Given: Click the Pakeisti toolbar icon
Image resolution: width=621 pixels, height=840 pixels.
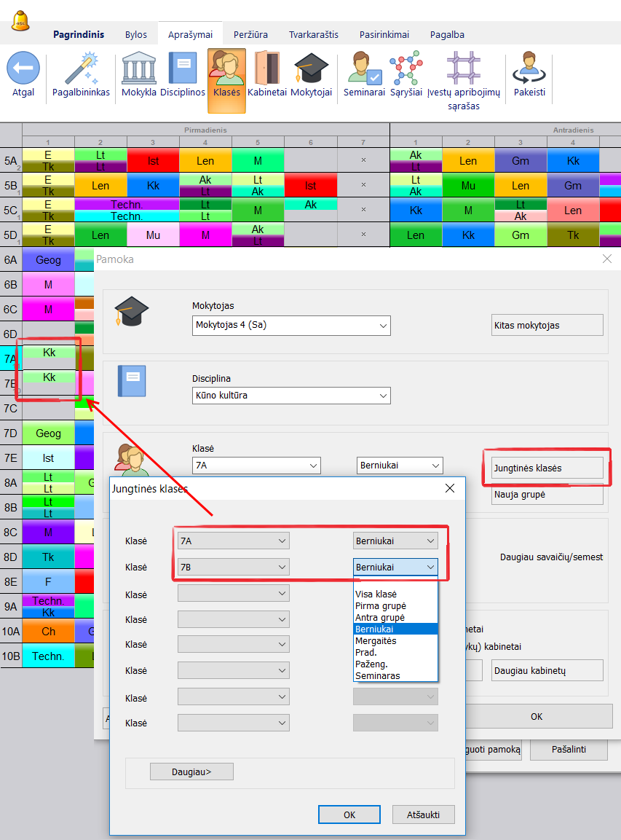Looking at the screenshot, I should [529, 70].
